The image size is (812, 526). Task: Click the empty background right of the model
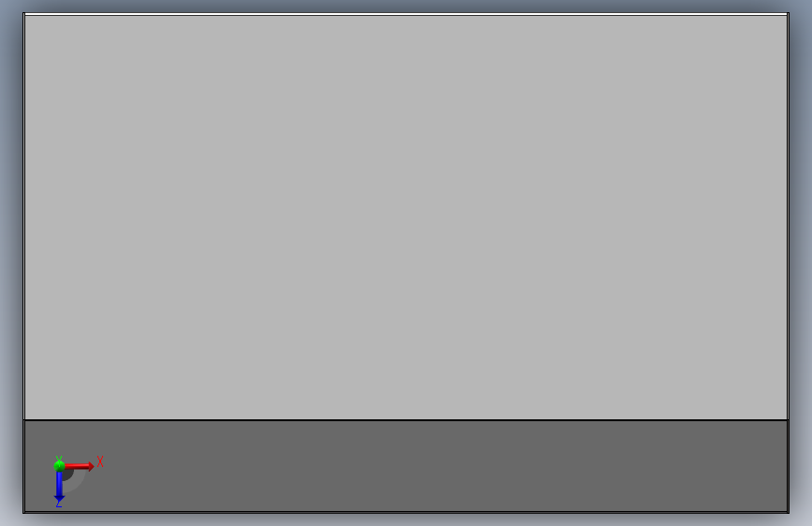(801, 259)
